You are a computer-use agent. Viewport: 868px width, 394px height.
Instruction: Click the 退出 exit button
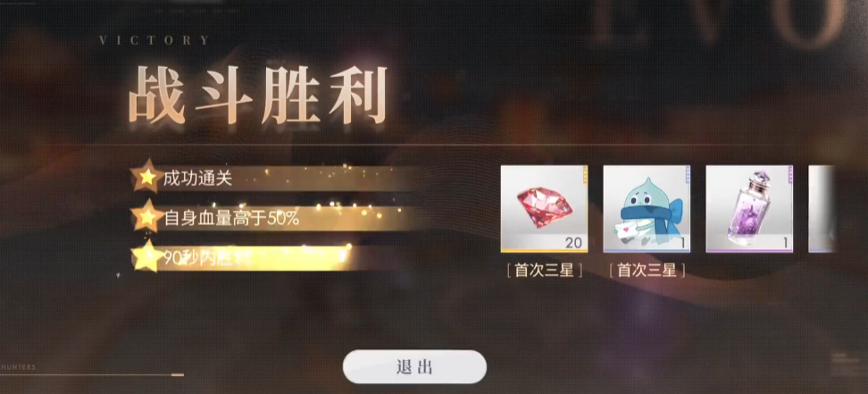[x=414, y=367]
